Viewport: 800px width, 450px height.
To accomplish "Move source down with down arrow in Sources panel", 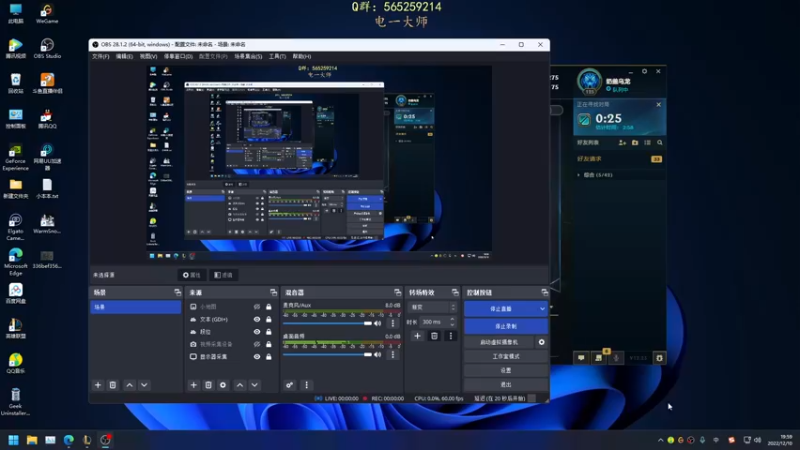I will pos(255,385).
